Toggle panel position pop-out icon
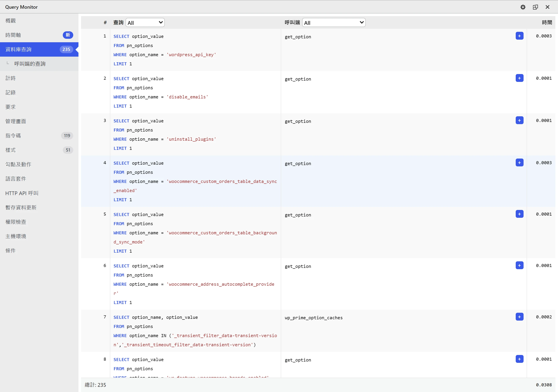The height and width of the screenshot is (392, 558). tap(535, 7)
